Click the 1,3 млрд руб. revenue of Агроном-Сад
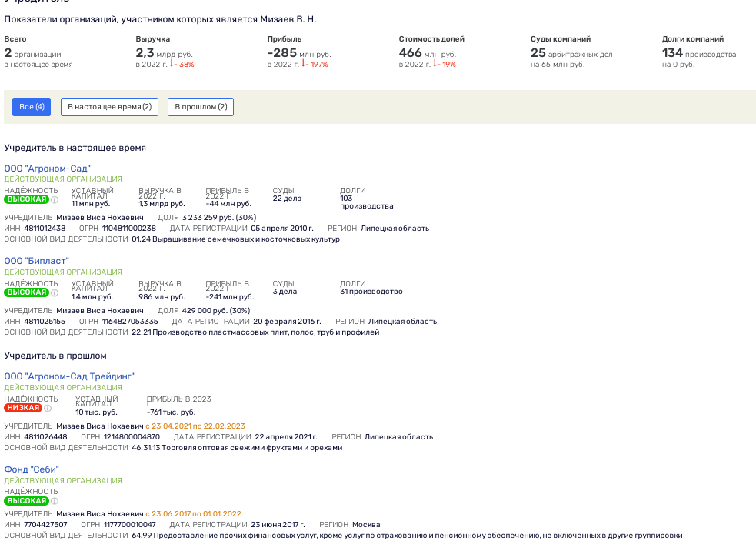The image size is (756, 551). pyautogui.click(x=162, y=204)
